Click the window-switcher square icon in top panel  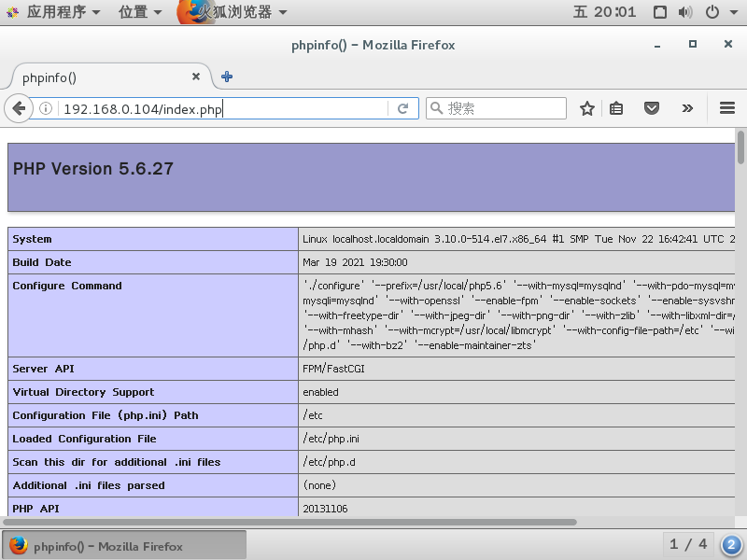coord(660,12)
